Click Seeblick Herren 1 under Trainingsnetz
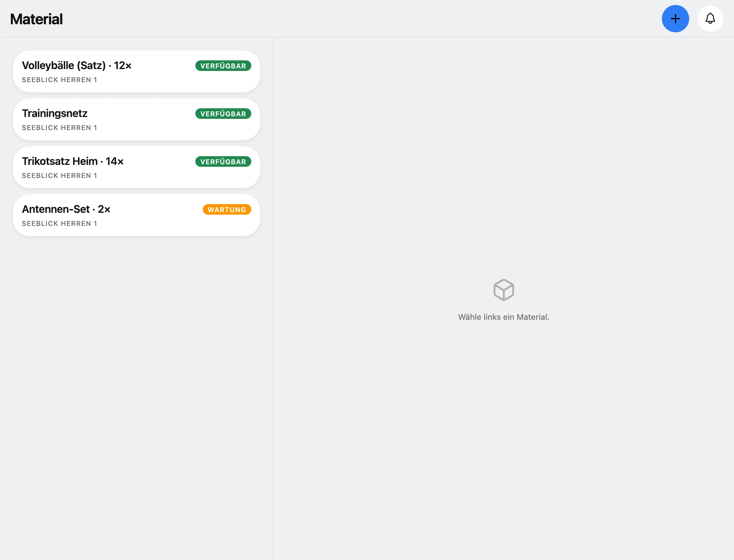Image resolution: width=734 pixels, height=560 pixels. (60, 128)
